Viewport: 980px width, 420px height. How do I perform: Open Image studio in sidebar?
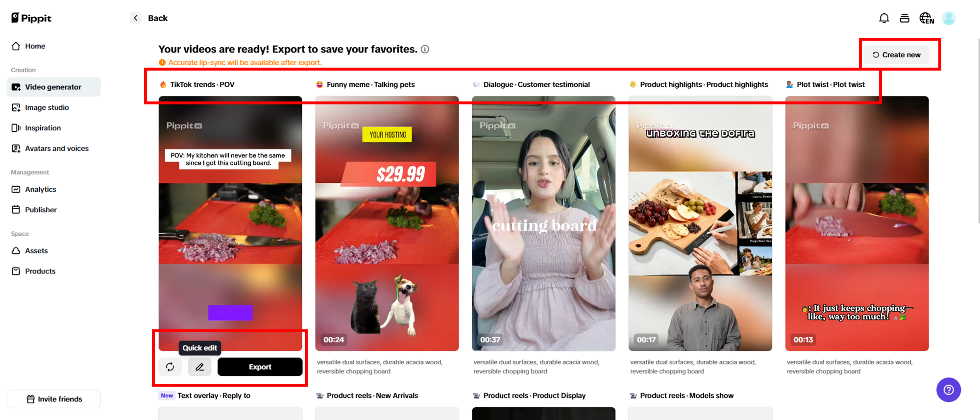click(x=54, y=107)
